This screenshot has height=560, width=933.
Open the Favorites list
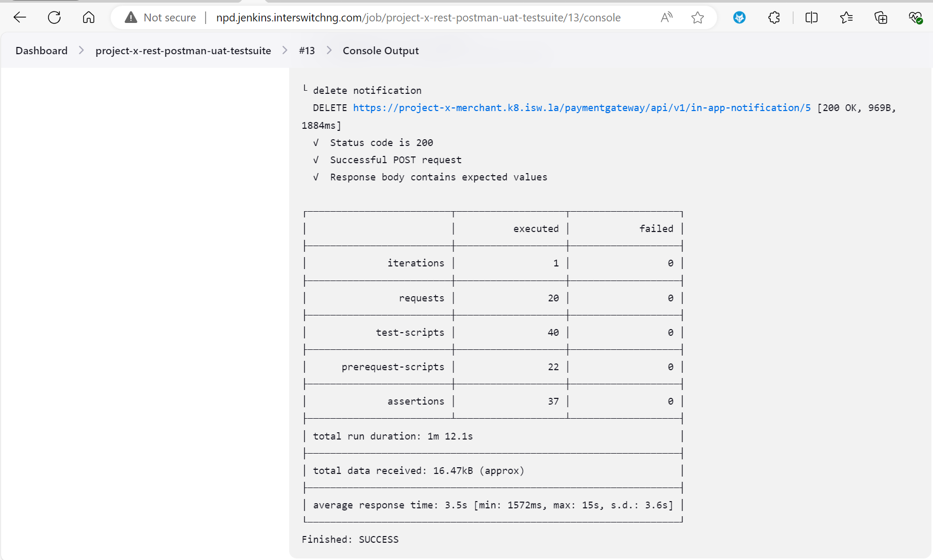[846, 18]
